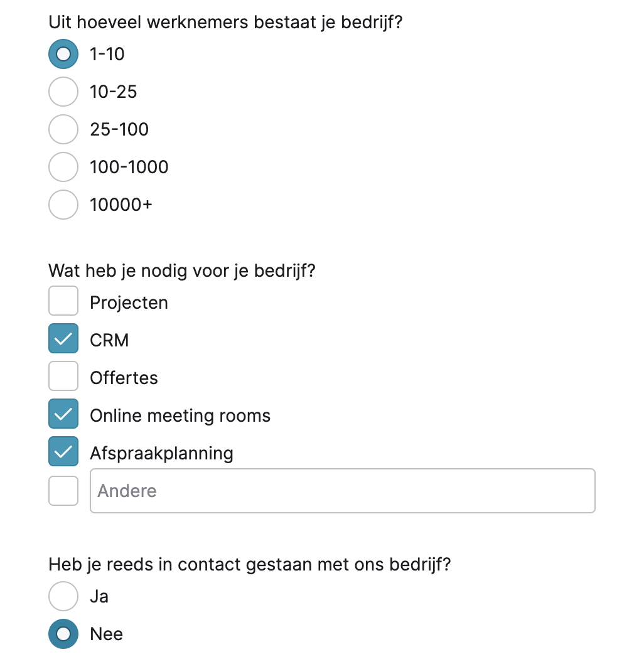Viewport: 644px width, 664px height.
Task: Pick the 100-1000 employees radio button
Action: coord(63,168)
